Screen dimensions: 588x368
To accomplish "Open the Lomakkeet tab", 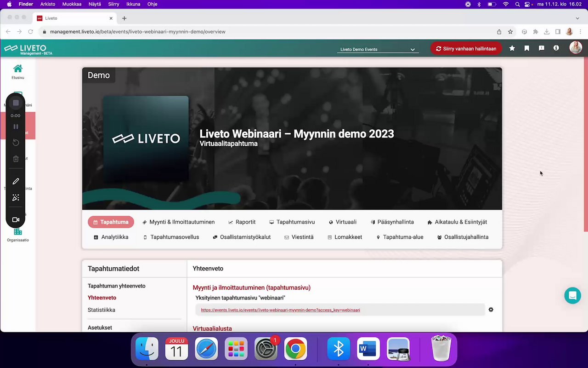I will tap(345, 237).
